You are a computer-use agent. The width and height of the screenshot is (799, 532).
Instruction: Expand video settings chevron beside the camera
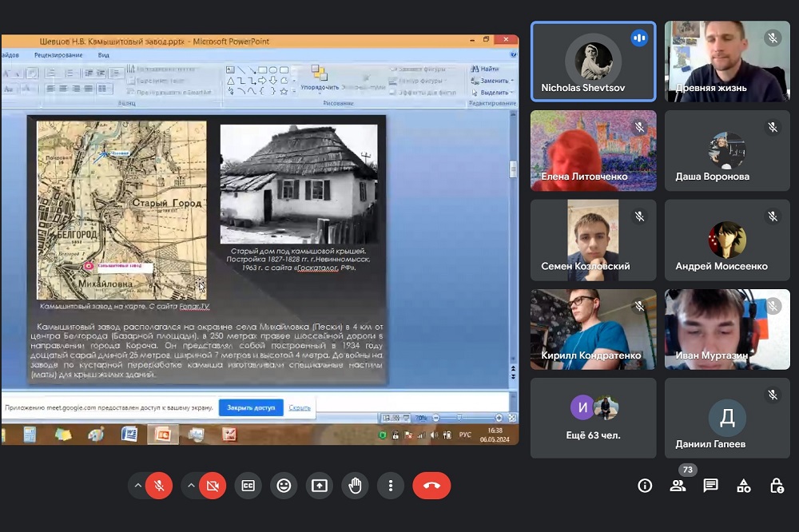pos(191,486)
